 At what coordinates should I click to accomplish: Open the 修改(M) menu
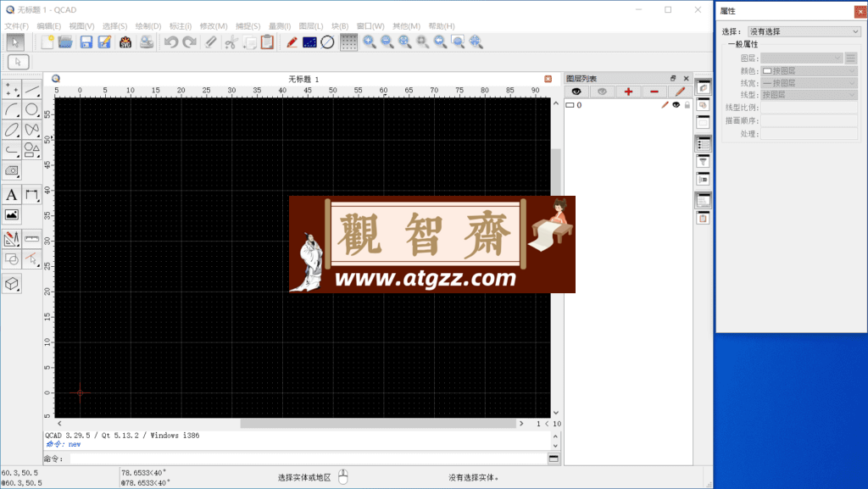click(x=214, y=26)
